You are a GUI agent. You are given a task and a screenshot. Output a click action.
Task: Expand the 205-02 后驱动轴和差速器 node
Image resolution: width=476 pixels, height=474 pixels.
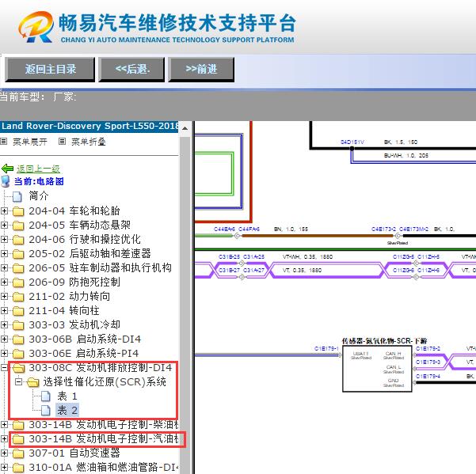pyautogui.click(x=4, y=253)
